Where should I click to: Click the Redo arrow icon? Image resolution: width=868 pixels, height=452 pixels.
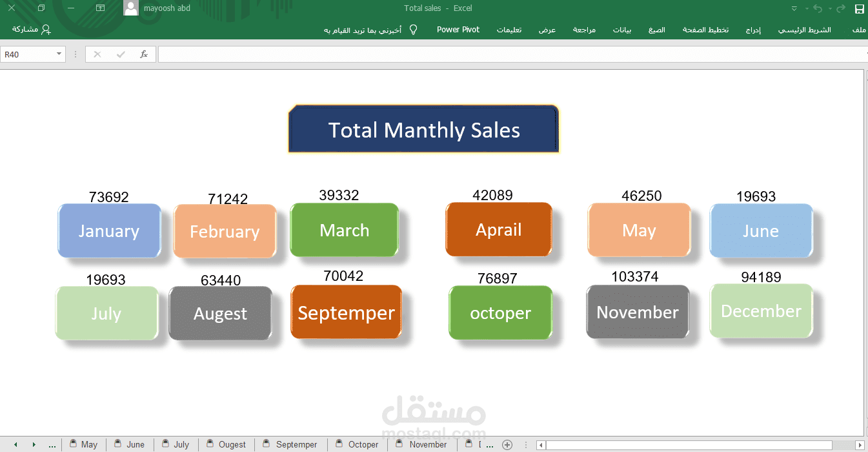[841, 8]
